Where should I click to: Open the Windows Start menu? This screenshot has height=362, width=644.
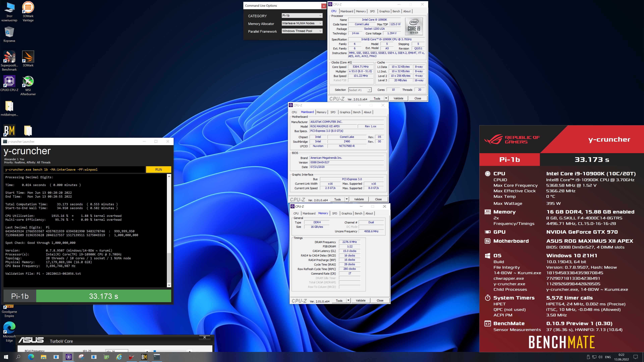[6, 357]
